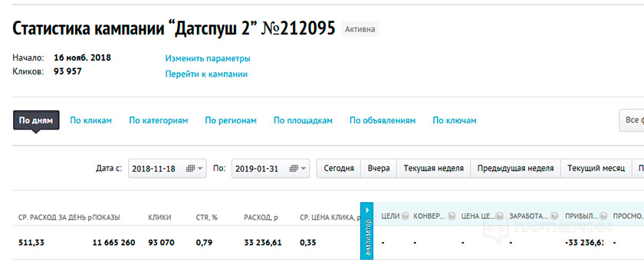Select the ЦЕЛИ column header
644x278 pixels.
[390, 216]
